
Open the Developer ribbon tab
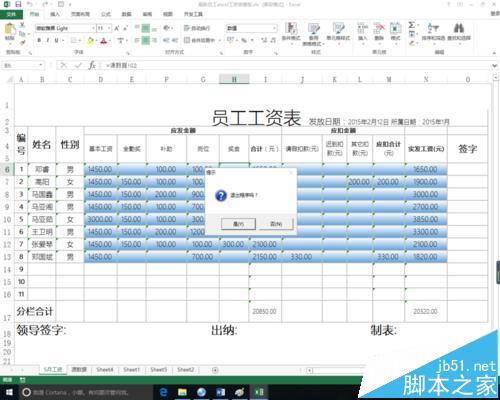point(193,14)
